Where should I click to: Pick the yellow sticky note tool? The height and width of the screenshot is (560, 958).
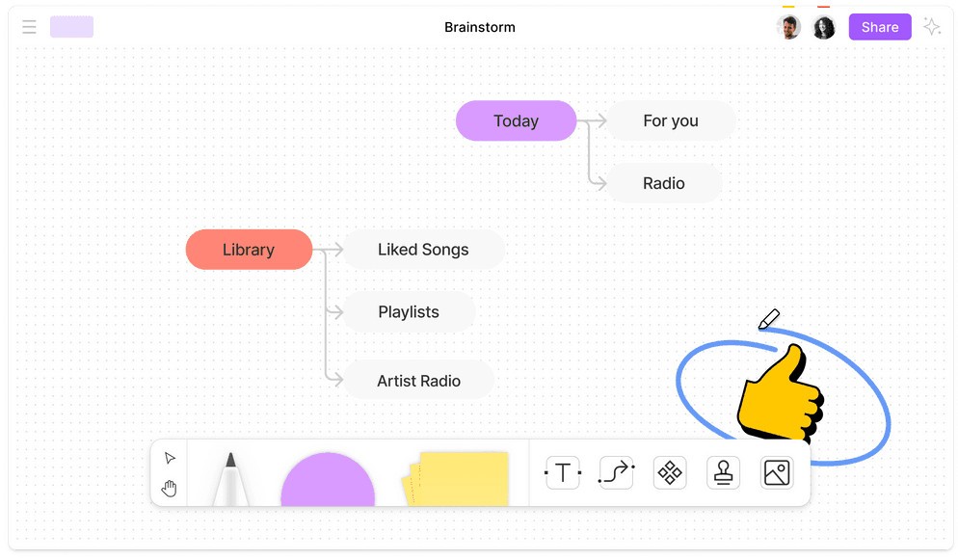coord(456,479)
